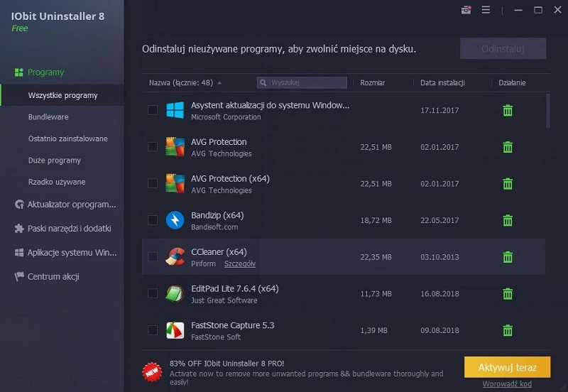568x392 pixels.
Task: Click the AVG Protection (x64) app icon
Action: pyautogui.click(x=175, y=183)
